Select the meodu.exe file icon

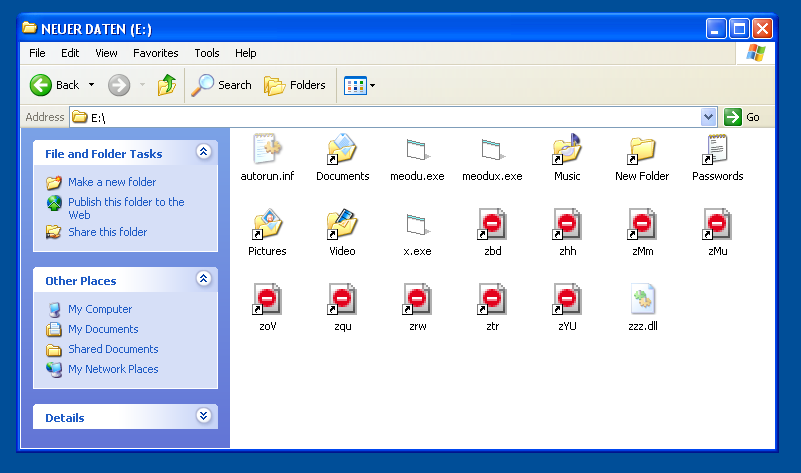click(417, 151)
